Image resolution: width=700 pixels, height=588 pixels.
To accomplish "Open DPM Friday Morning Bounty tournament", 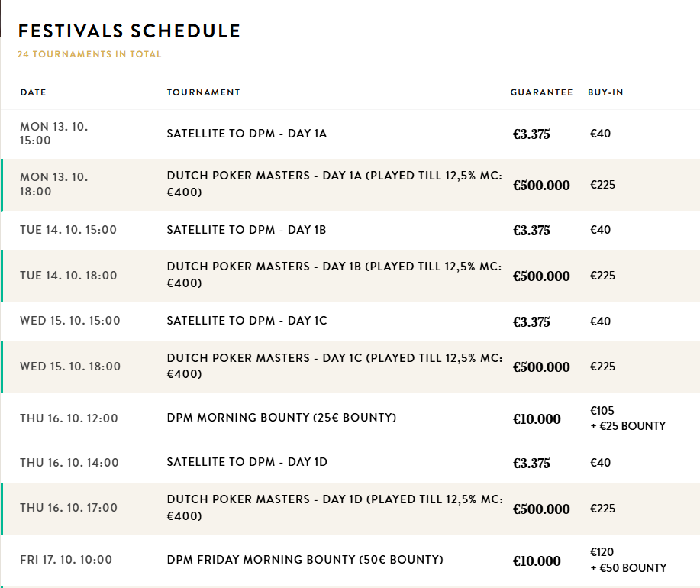I will (305, 560).
